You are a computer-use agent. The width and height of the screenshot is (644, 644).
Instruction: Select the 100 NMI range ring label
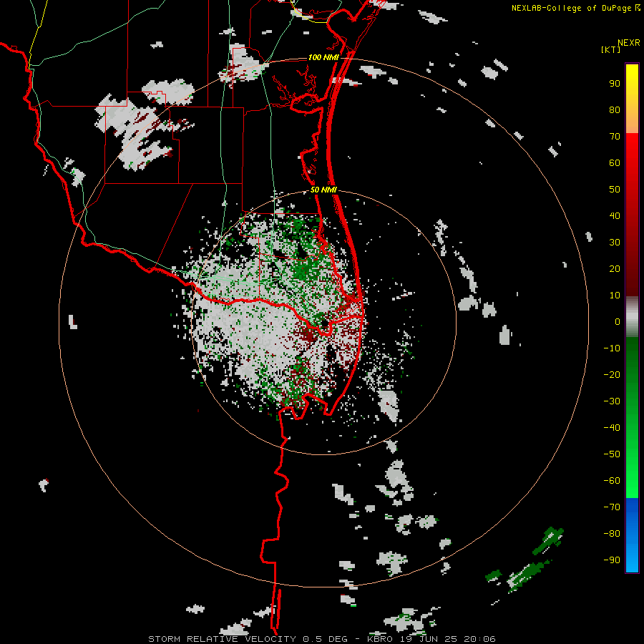point(323,57)
